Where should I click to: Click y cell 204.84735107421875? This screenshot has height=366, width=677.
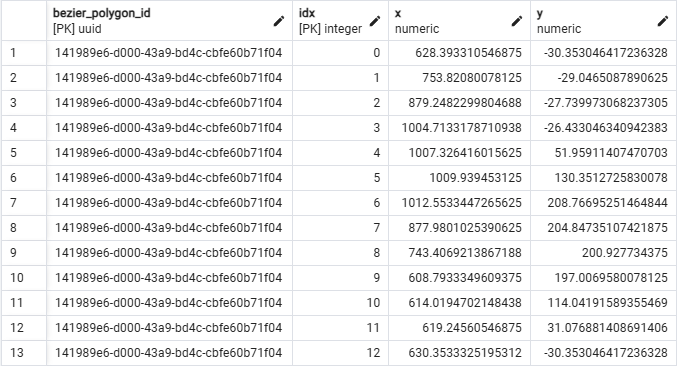604,228
